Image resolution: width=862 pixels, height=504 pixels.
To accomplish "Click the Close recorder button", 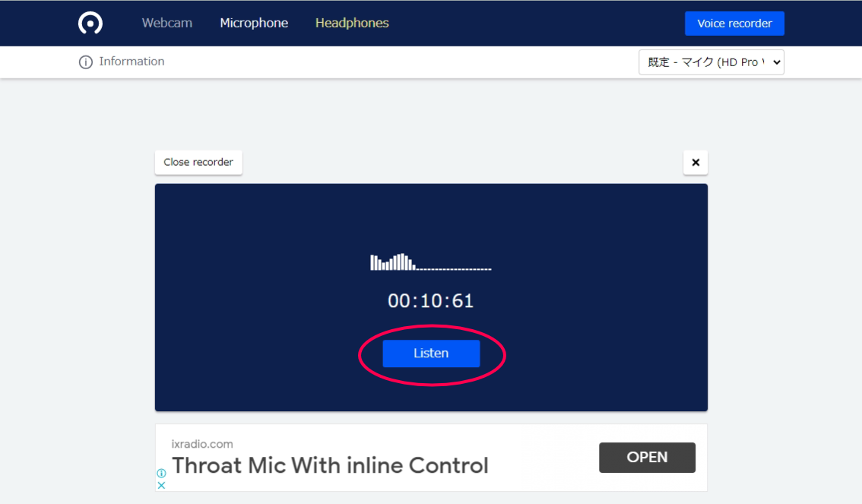I will [198, 162].
